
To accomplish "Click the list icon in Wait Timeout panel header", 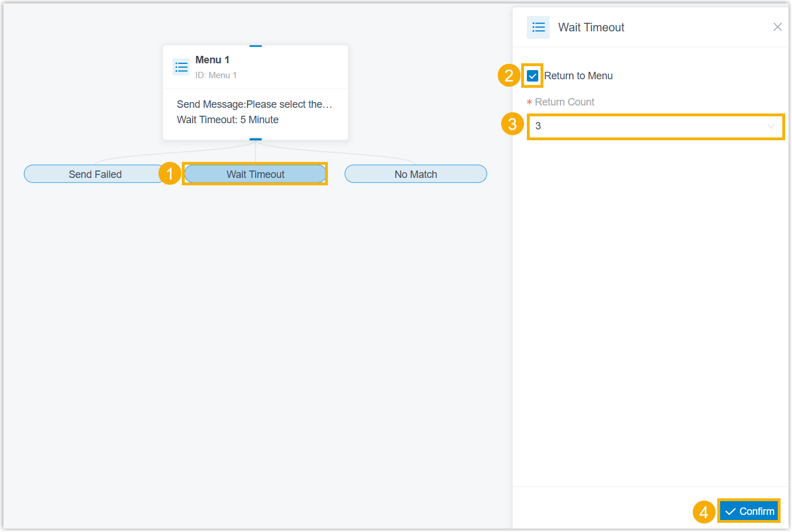I will [538, 27].
